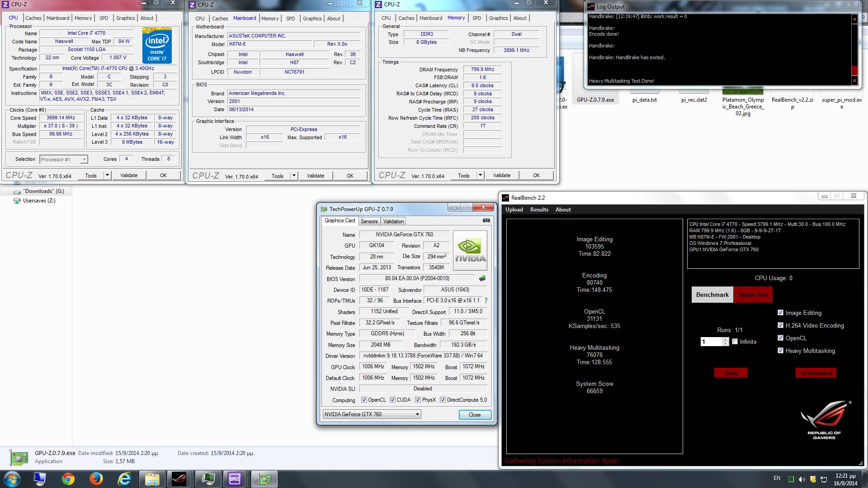Click the Stress Test button in RealBench
868x488 pixels.
753,295
